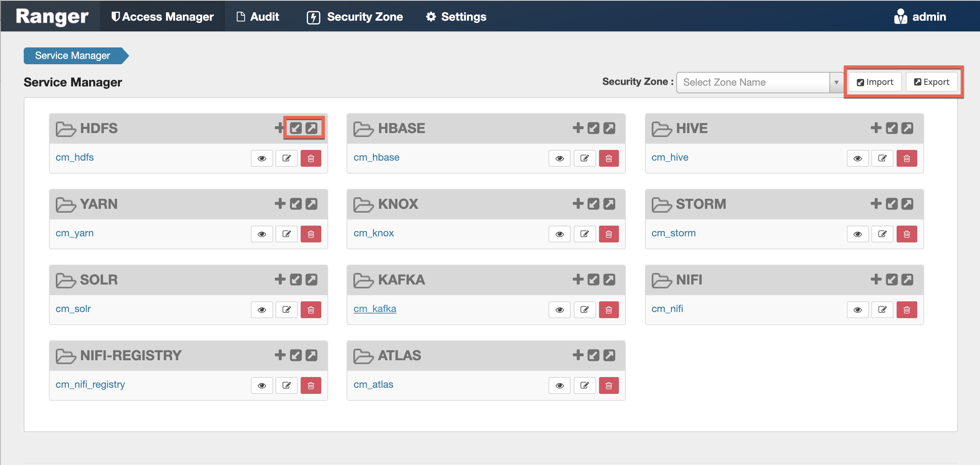Image resolution: width=980 pixels, height=465 pixels.
Task: Open the admin user menu
Action: pyautogui.click(x=920, y=16)
